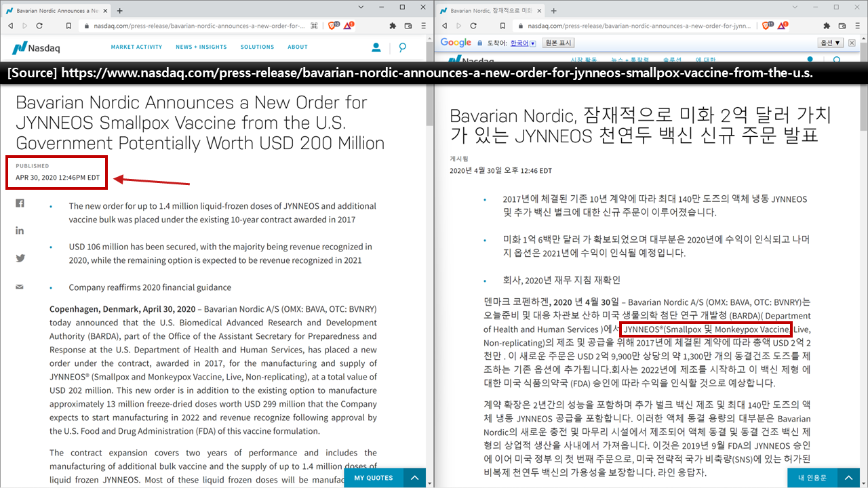Open new tab in left browser window
Image resolution: width=868 pixels, height=488 pixels.
[120, 11]
